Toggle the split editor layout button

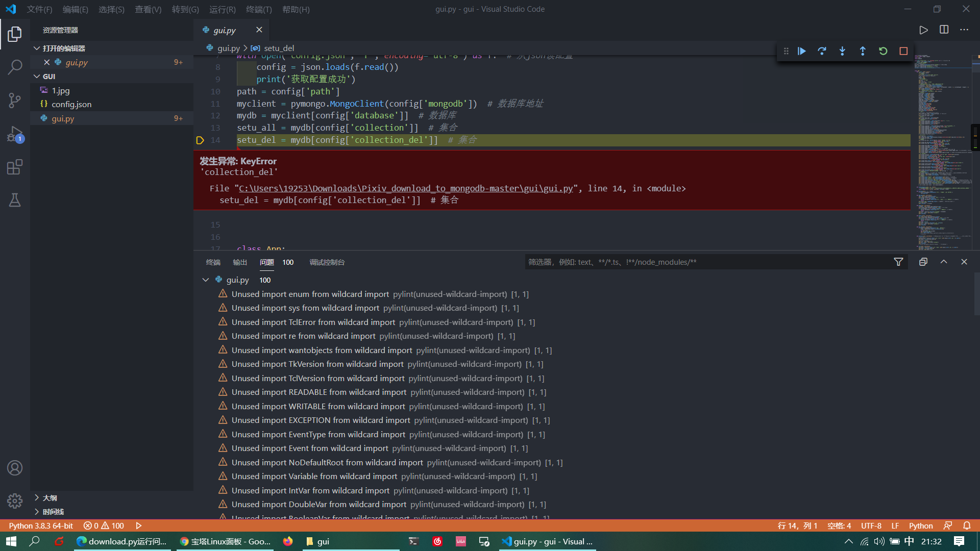coord(944,30)
